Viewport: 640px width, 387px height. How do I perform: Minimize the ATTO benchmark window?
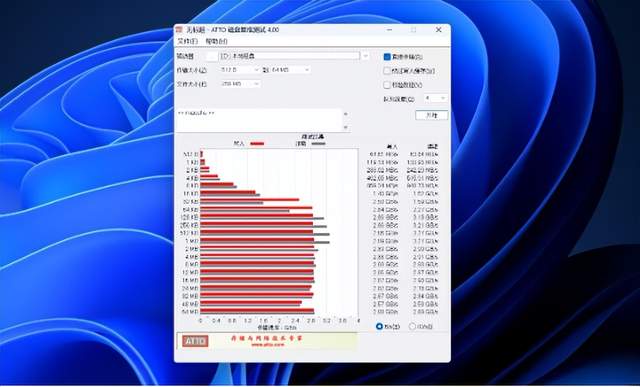tap(389, 30)
